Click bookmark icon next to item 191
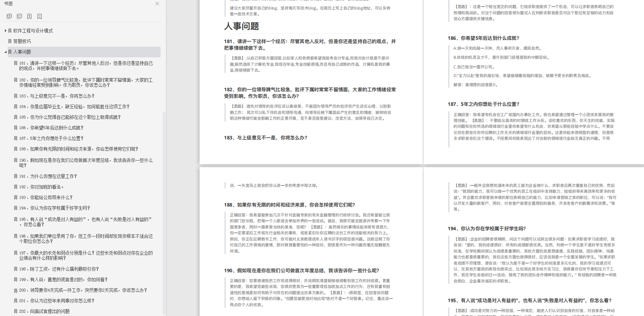This screenshot has height=316, width=644. [16, 176]
